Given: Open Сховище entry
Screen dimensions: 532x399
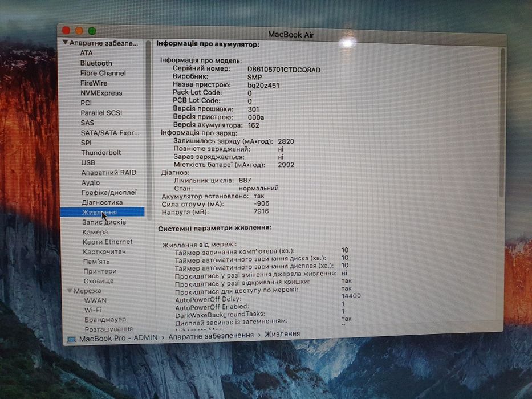Looking at the screenshot, I should click(99, 281).
